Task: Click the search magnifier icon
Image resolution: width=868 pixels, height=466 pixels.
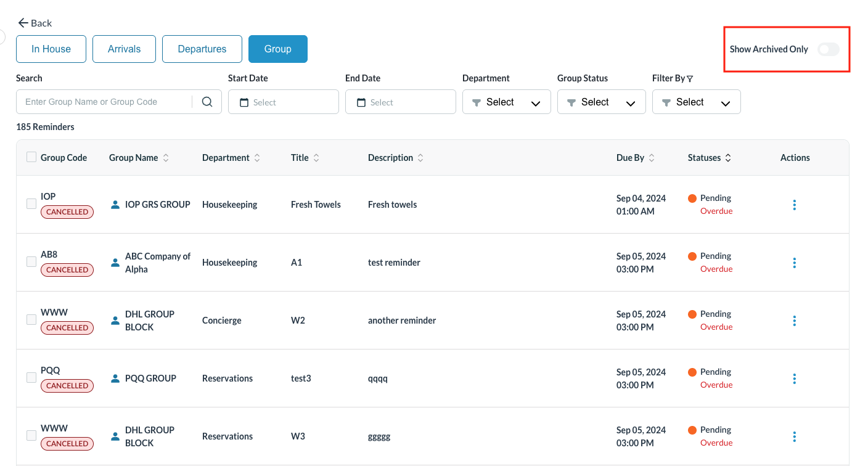Action: tap(207, 102)
